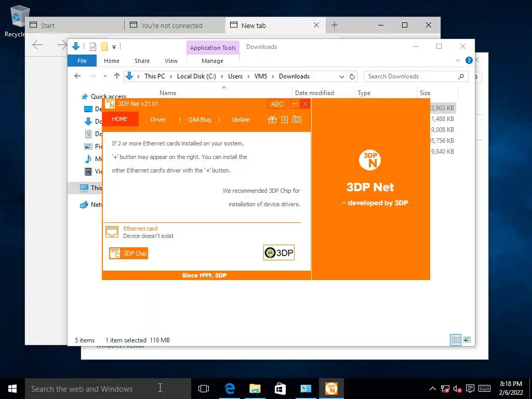Click Search the web and Windows box
The image size is (532, 399).
point(108,389)
